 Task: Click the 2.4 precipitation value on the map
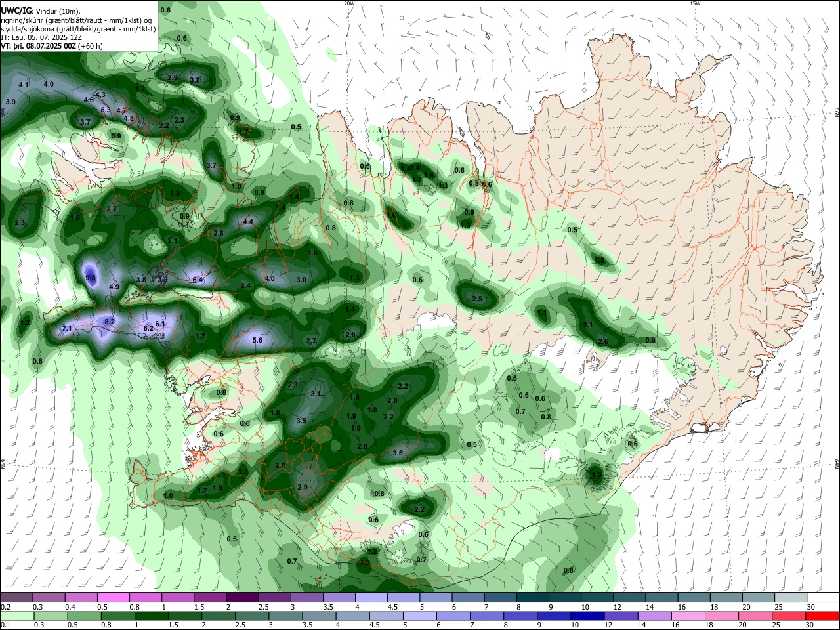[x=246, y=286]
